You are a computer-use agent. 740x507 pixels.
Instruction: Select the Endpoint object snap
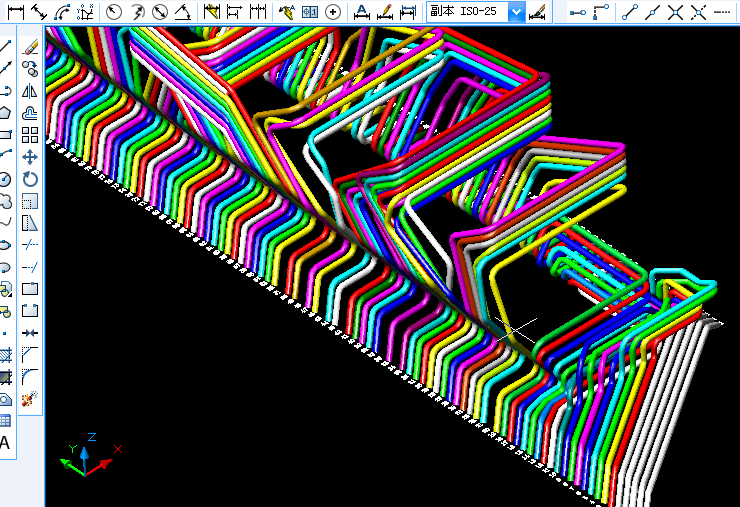click(630, 12)
